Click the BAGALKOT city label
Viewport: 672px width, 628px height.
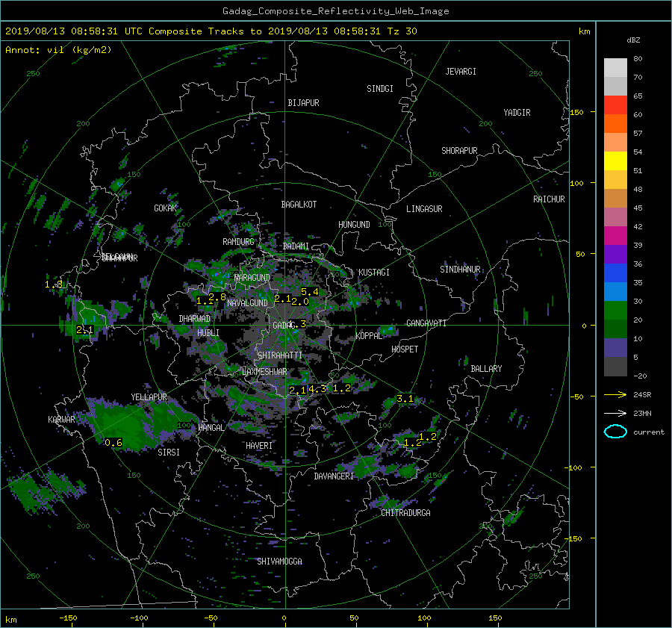point(299,205)
